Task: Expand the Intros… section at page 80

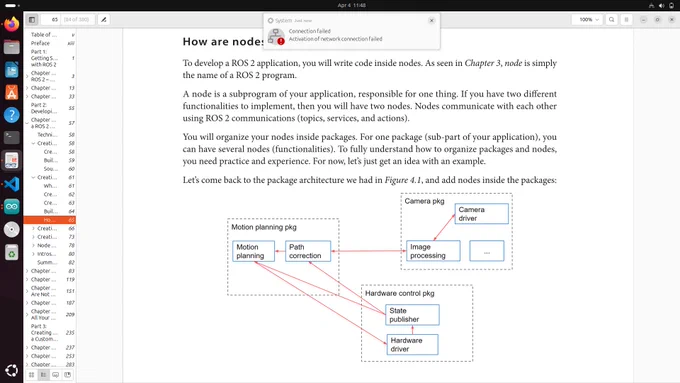Action: pos(33,254)
